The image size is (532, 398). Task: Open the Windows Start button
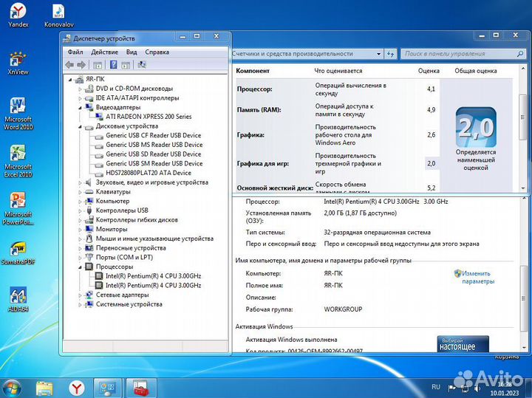point(11,388)
